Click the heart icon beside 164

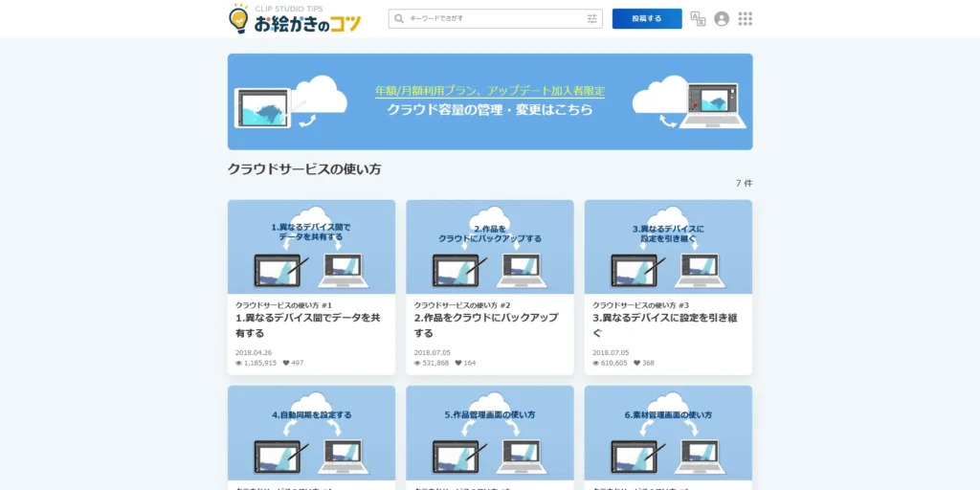[458, 363]
